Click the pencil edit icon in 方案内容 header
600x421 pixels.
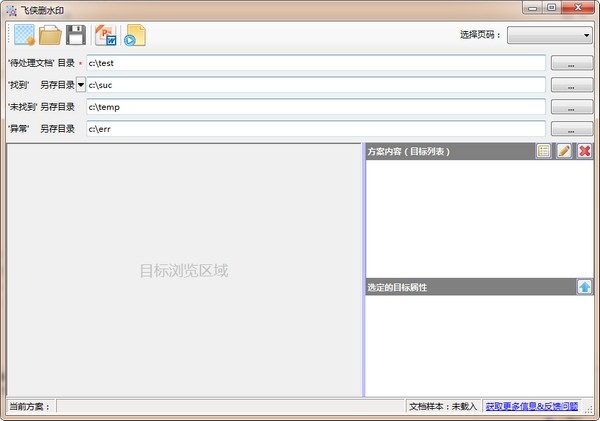(564, 151)
